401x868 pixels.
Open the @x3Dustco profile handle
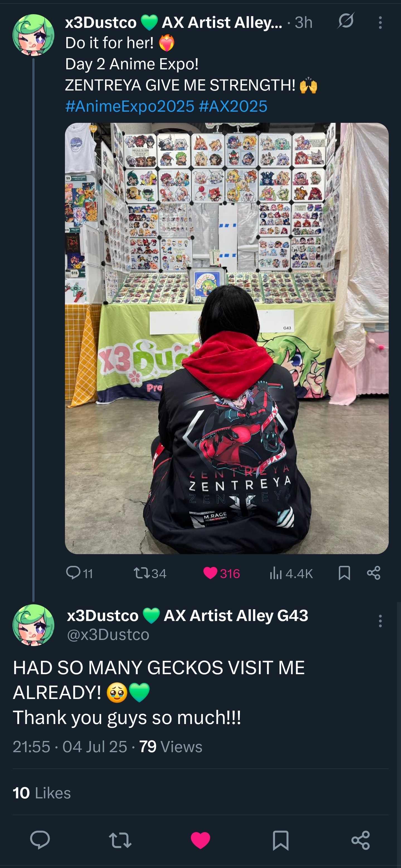coord(108,634)
